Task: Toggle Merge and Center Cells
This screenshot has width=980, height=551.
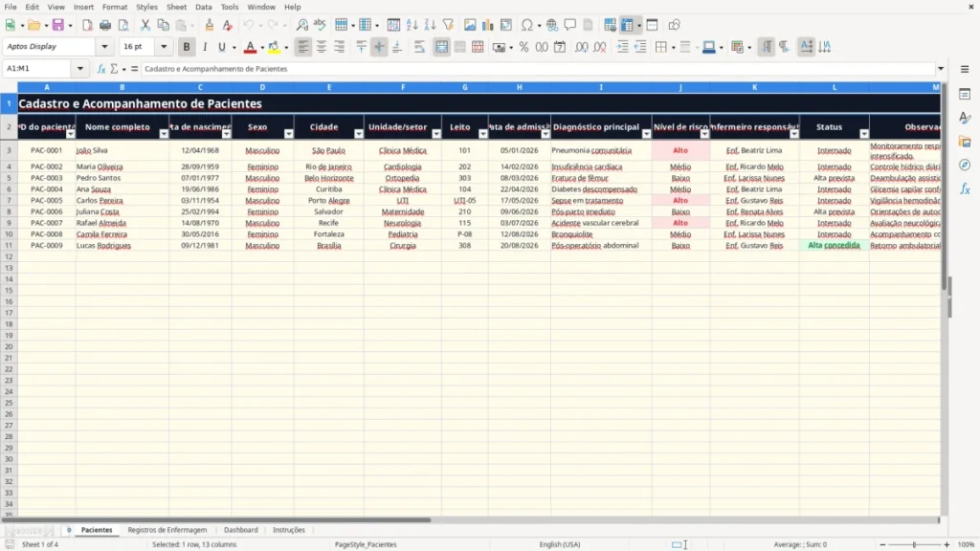Action: [441, 47]
